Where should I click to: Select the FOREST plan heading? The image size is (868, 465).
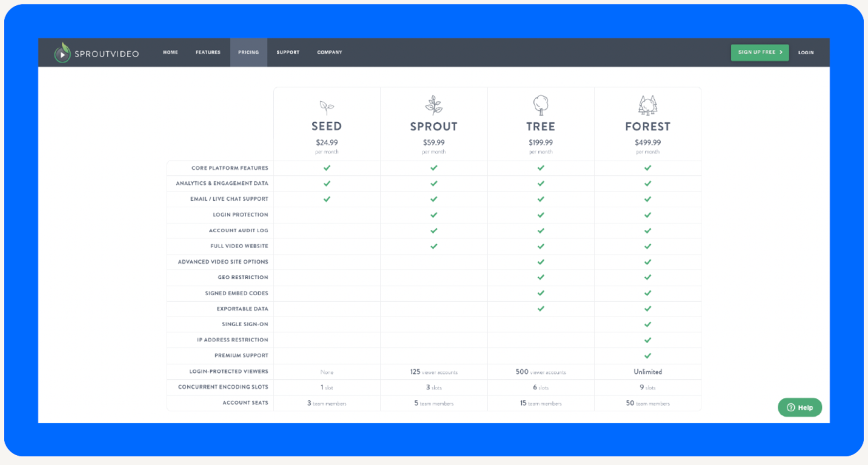[648, 126]
